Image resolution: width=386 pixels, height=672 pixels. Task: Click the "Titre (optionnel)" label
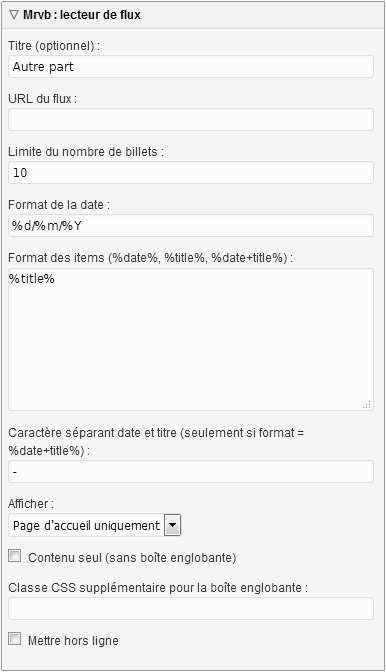[x=54, y=45]
